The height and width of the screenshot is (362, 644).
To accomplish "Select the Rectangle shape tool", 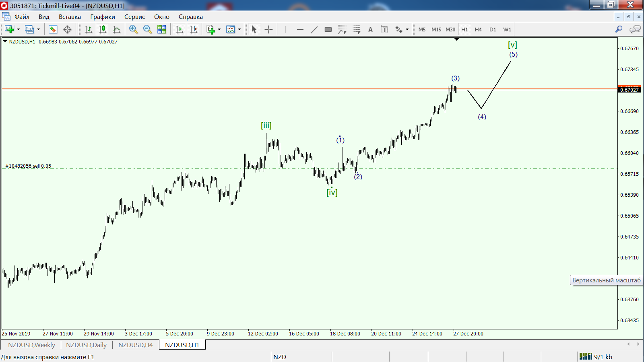I will (328, 29).
